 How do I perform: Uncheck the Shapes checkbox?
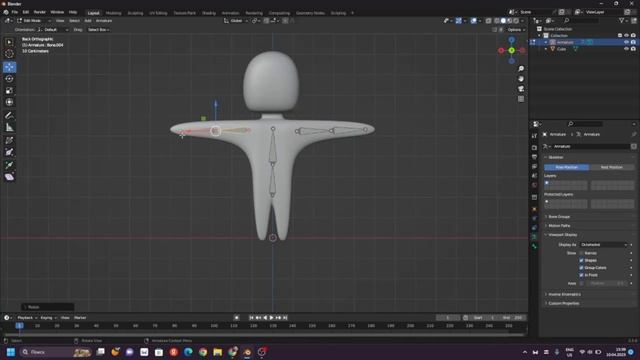(x=581, y=260)
